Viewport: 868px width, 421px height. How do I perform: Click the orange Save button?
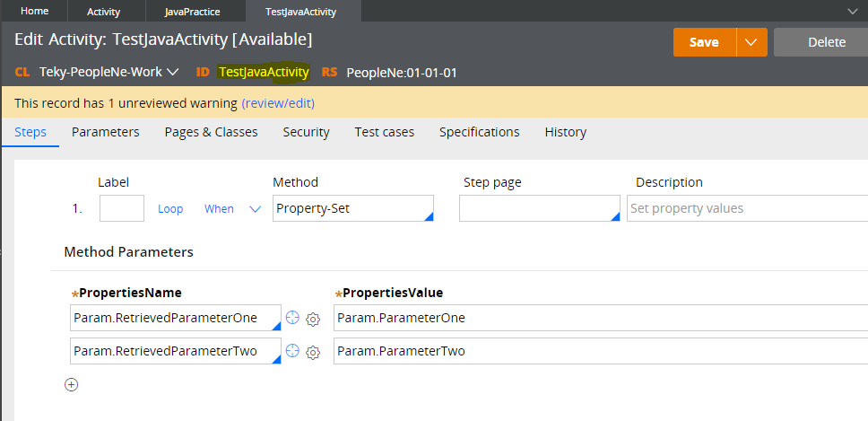[704, 42]
